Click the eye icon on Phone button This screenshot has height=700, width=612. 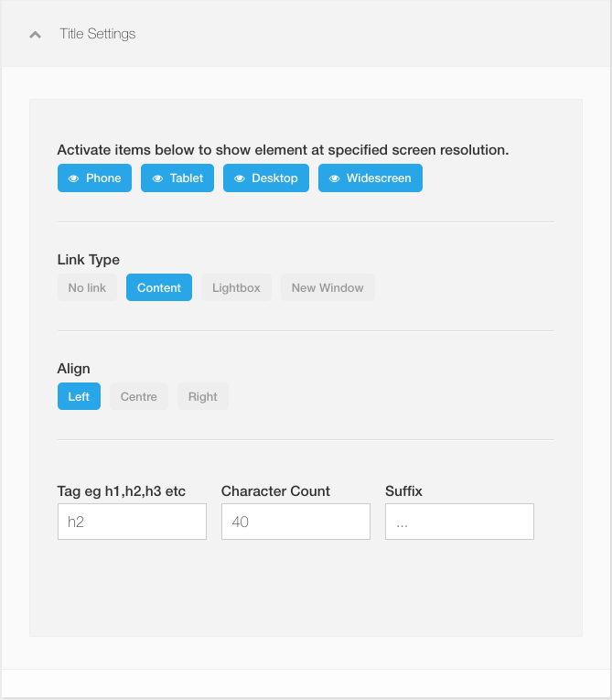[x=73, y=178]
